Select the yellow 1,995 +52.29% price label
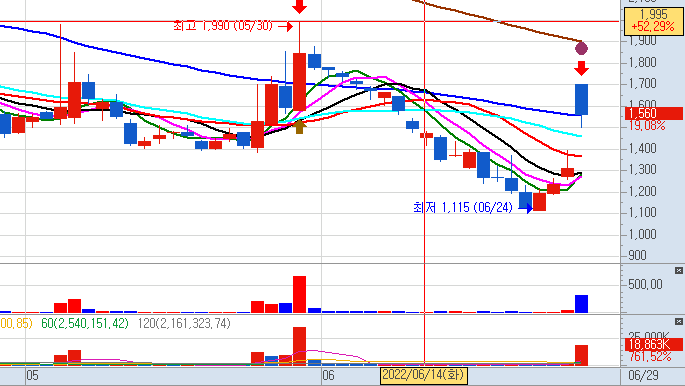Screen dimensions: 685x386 pos(653,21)
